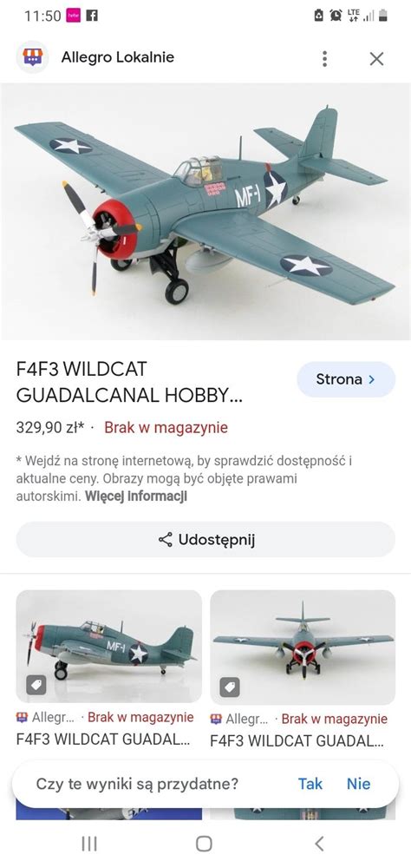The image size is (411, 868).
Task: Open Android recent apps button
Action: [89, 843]
